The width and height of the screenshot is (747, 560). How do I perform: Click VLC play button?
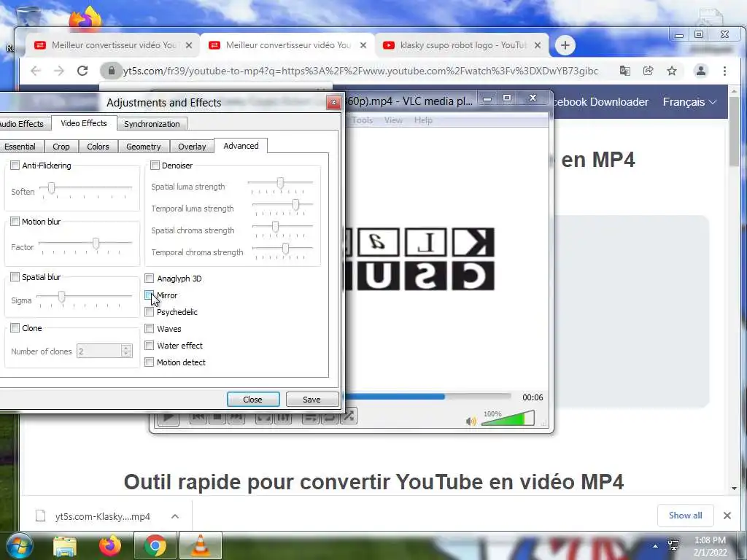pyautogui.click(x=168, y=417)
